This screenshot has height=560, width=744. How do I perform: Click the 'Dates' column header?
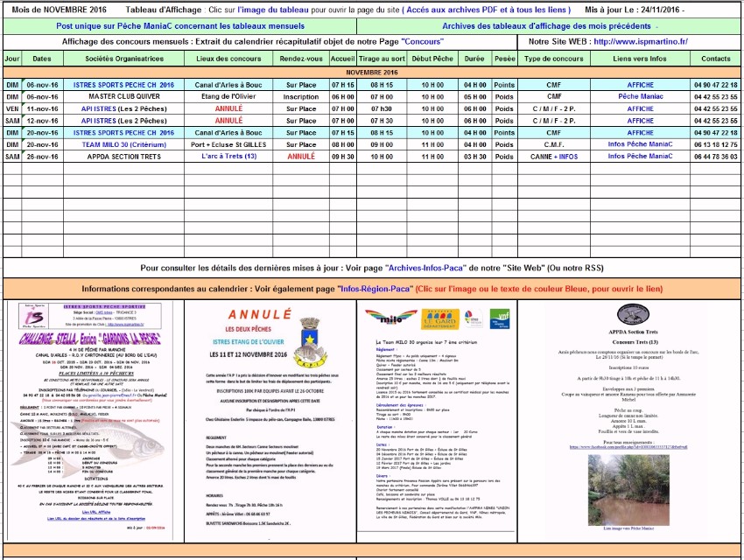pos(42,59)
